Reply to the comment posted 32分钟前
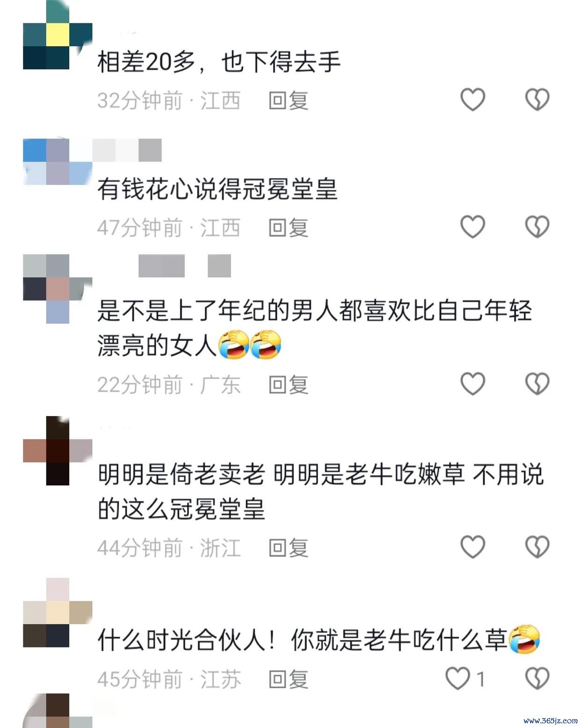The image size is (581, 728). tap(289, 100)
